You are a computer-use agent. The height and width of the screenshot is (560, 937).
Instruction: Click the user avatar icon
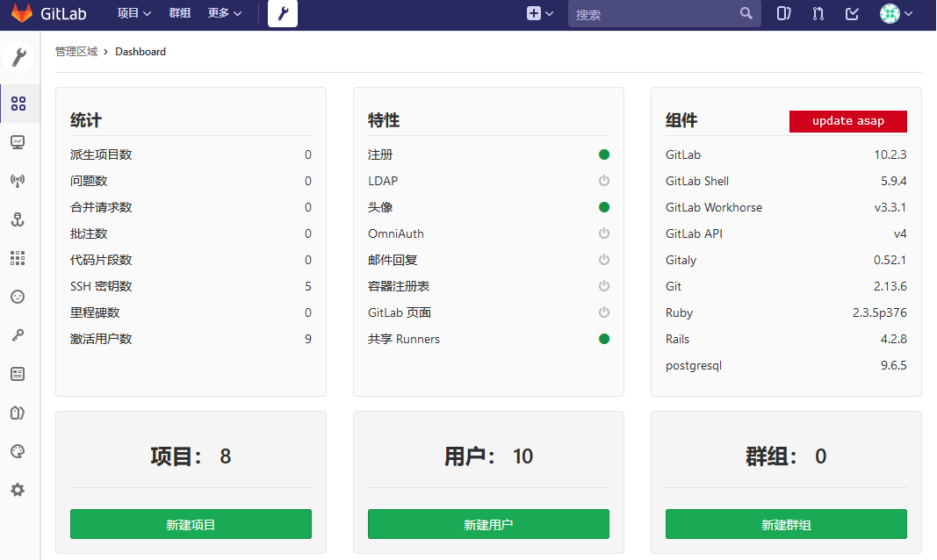click(890, 13)
